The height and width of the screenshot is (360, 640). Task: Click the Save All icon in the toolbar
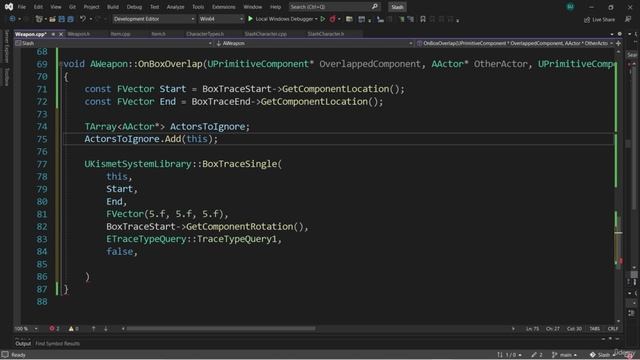[x=71, y=19]
